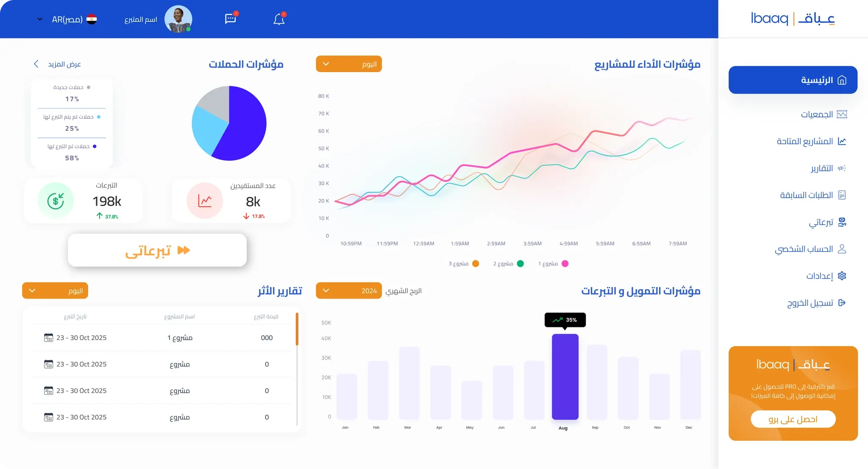Viewport: 868px width, 469px height.
Task: Open the 2024 year dropdown
Action: (349, 291)
